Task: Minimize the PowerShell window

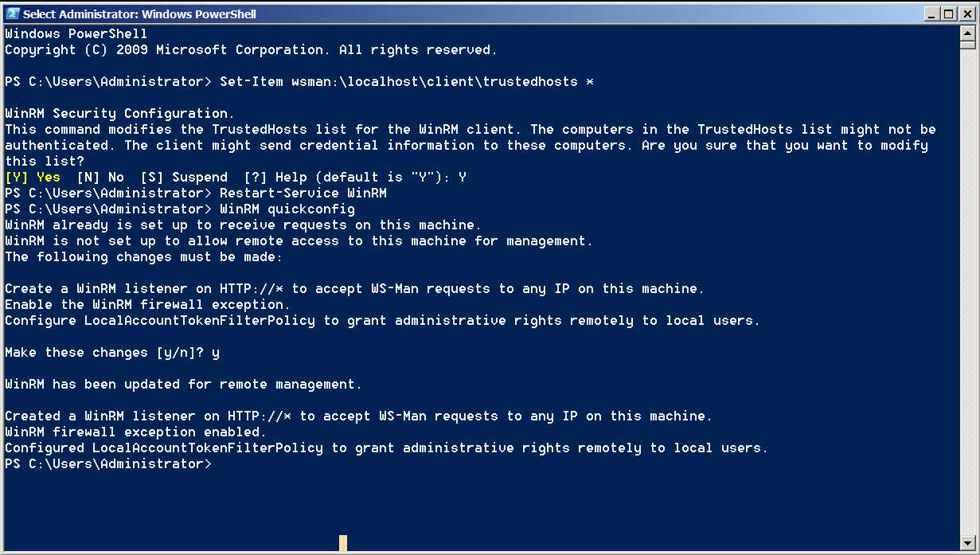Action: [x=932, y=14]
